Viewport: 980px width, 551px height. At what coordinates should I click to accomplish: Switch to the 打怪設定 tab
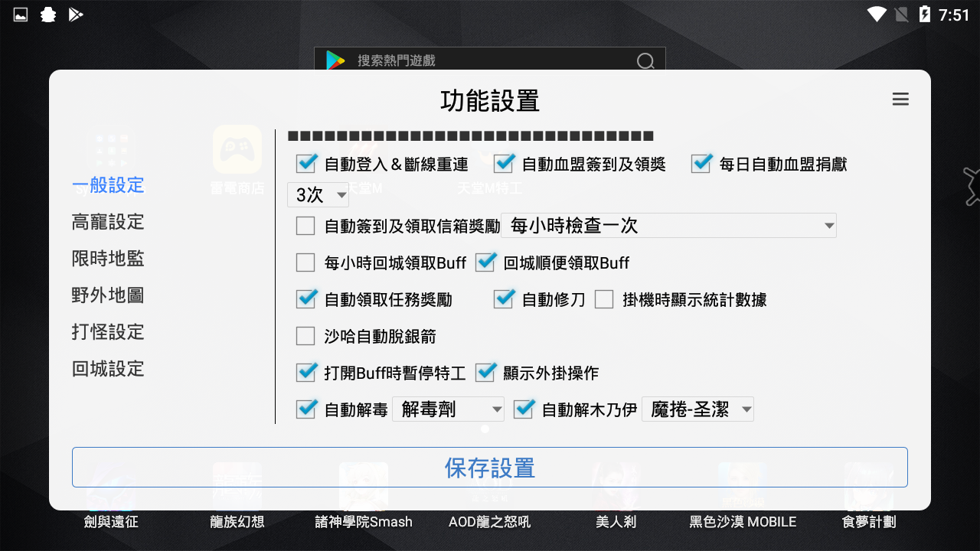[107, 331]
